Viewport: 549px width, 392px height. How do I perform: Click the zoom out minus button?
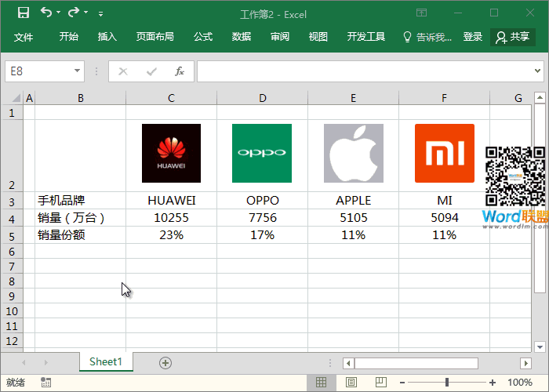pos(402,383)
